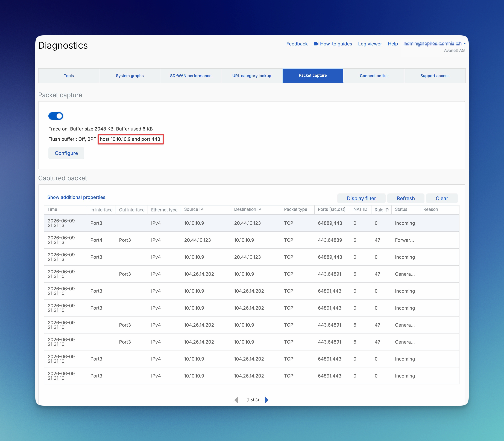Click the Port4 in-interface cell
504x441 pixels.
coord(96,240)
